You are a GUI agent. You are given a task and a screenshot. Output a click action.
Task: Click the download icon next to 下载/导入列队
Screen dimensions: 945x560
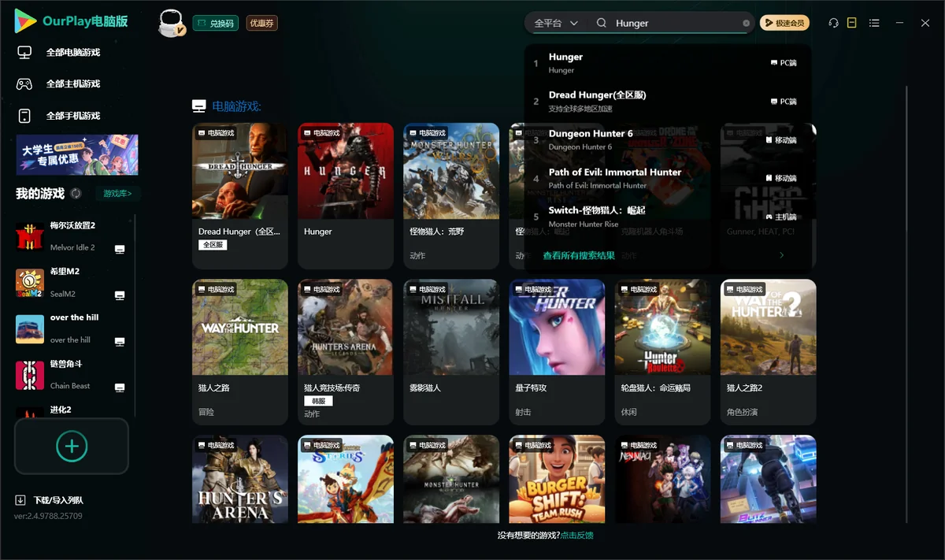click(x=20, y=500)
